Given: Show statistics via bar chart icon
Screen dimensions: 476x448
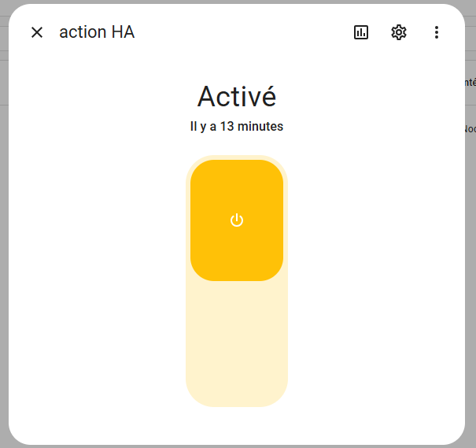Looking at the screenshot, I should pyautogui.click(x=361, y=32).
